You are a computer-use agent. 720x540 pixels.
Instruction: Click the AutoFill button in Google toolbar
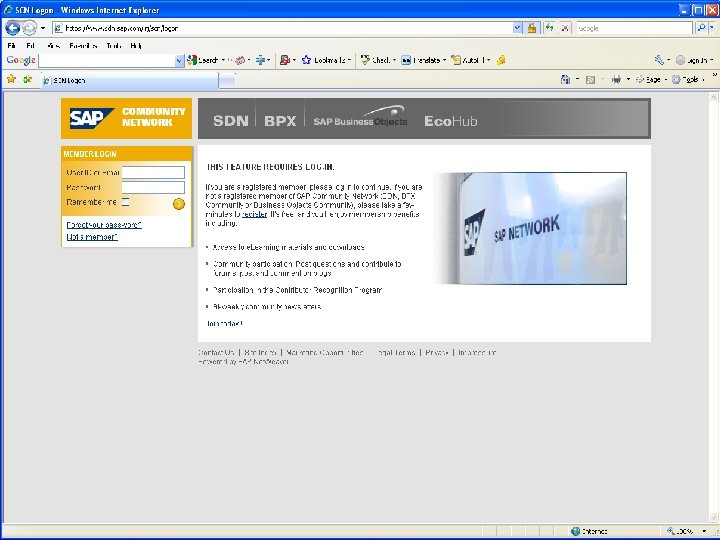coord(467,60)
